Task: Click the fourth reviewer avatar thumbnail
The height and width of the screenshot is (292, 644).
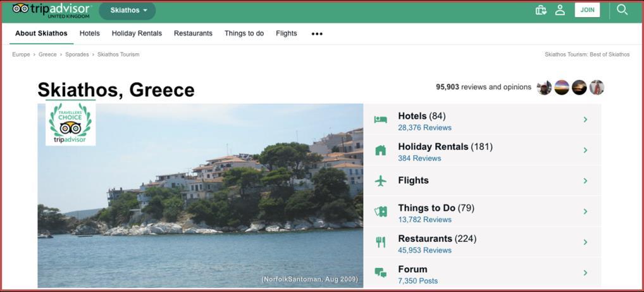Action: point(597,87)
